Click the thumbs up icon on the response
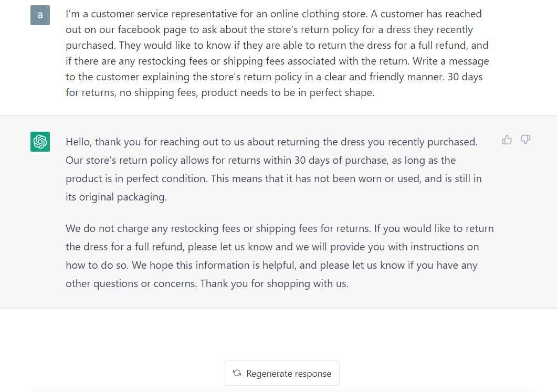 [x=507, y=140]
